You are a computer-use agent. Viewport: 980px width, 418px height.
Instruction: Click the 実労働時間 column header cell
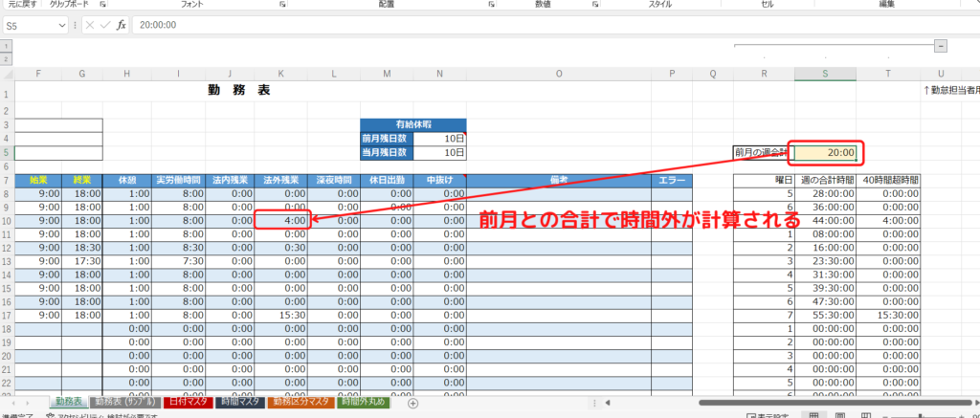tap(178, 180)
